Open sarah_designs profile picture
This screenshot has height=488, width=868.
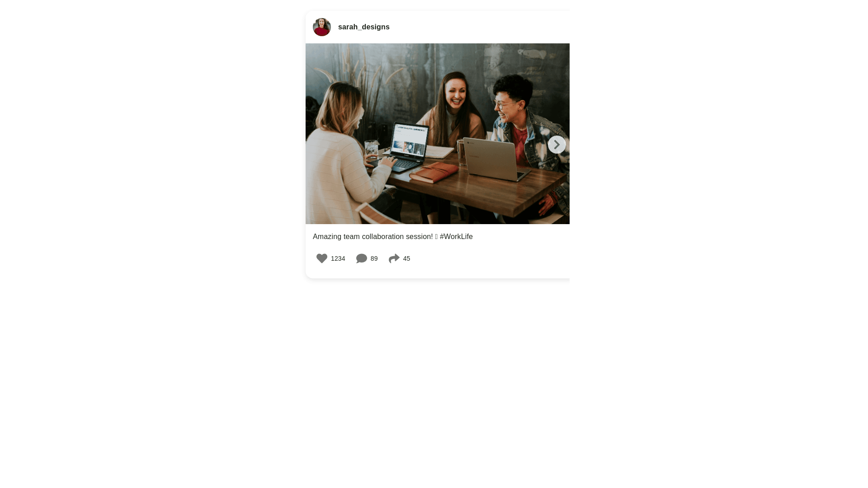(x=322, y=27)
